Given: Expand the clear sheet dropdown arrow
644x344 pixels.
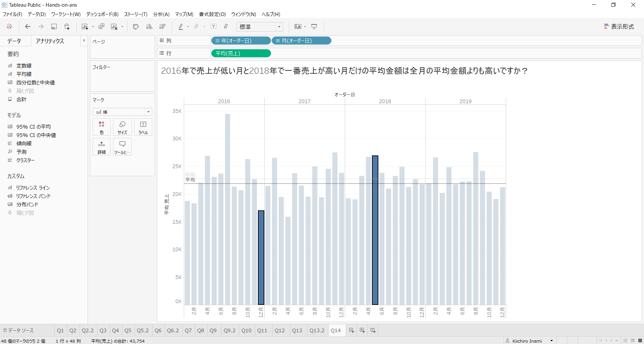Looking at the screenshot, I should pyautogui.click(x=122, y=27).
